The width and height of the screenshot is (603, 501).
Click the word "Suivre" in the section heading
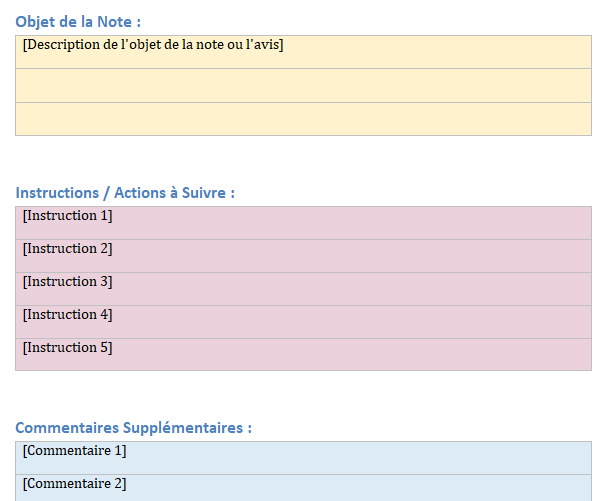[x=205, y=193]
